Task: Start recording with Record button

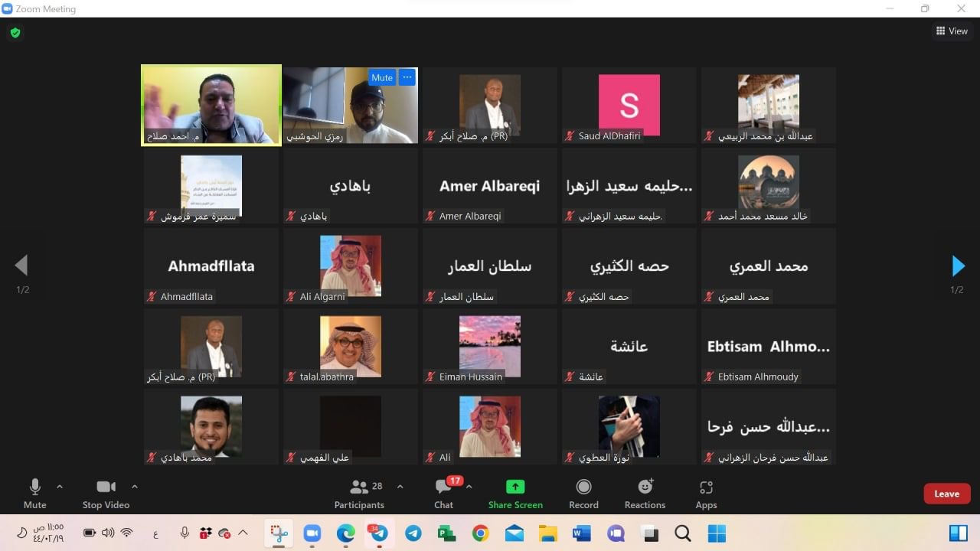Action: [x=583, y=494]
